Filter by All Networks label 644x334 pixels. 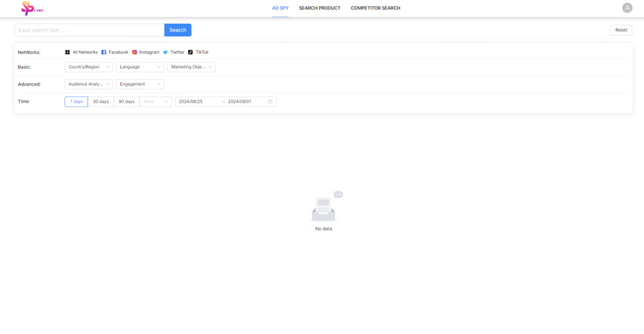[85, 52]
